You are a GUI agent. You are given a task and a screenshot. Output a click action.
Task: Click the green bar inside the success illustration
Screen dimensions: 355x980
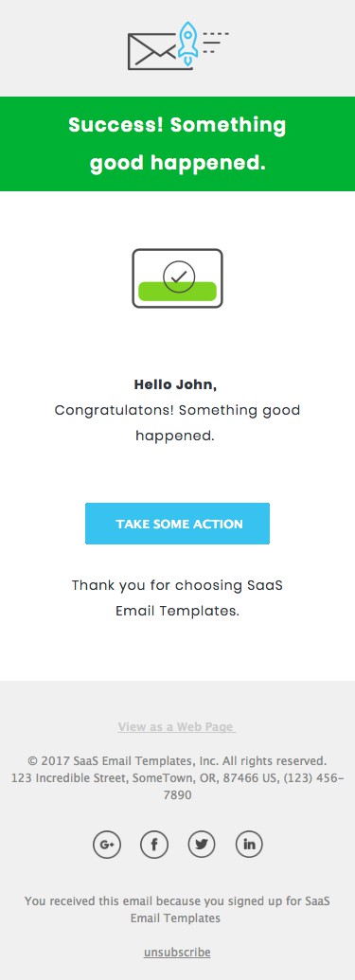click(x=178, y=292)
